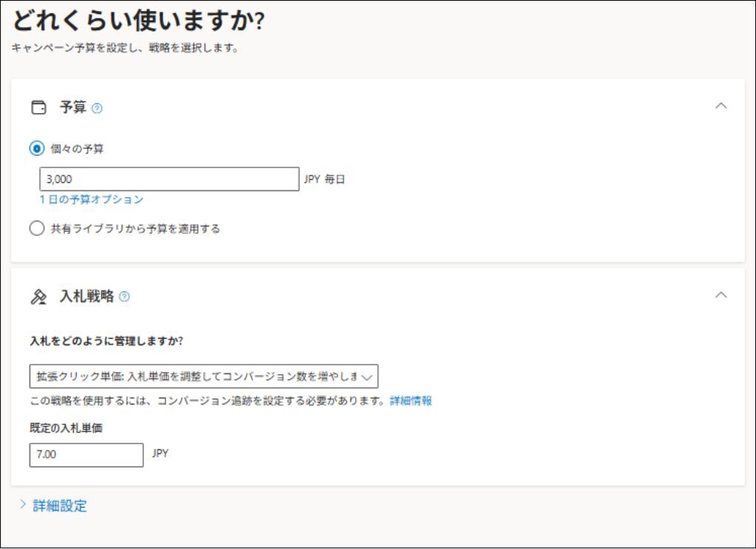756x549 pixels.
Task: Click the 既定の入札単価 label
Action: pos(66,428)
